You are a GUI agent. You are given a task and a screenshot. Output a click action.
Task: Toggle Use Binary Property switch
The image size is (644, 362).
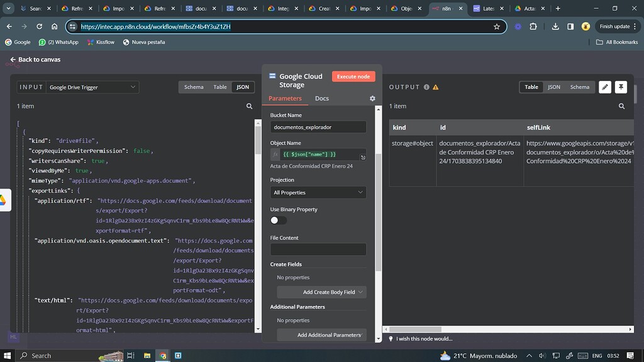click(278, 221)
